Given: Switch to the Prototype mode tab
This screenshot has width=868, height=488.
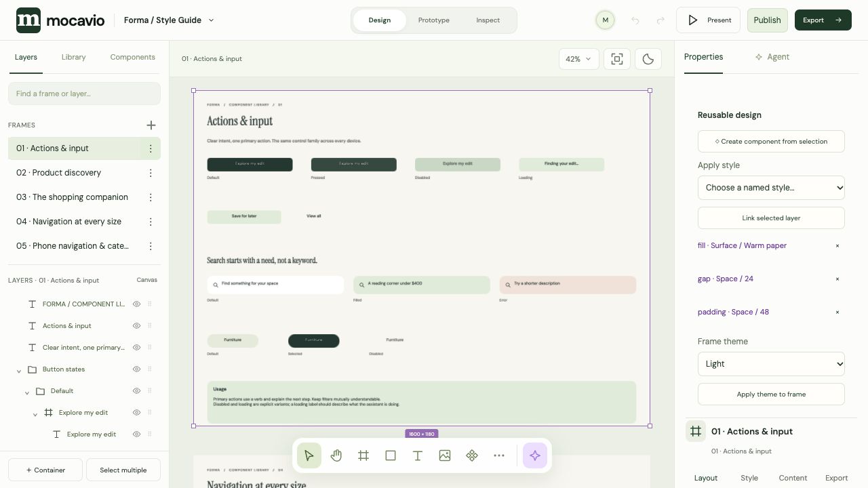Looking at the screenshot, I should 434,20.
